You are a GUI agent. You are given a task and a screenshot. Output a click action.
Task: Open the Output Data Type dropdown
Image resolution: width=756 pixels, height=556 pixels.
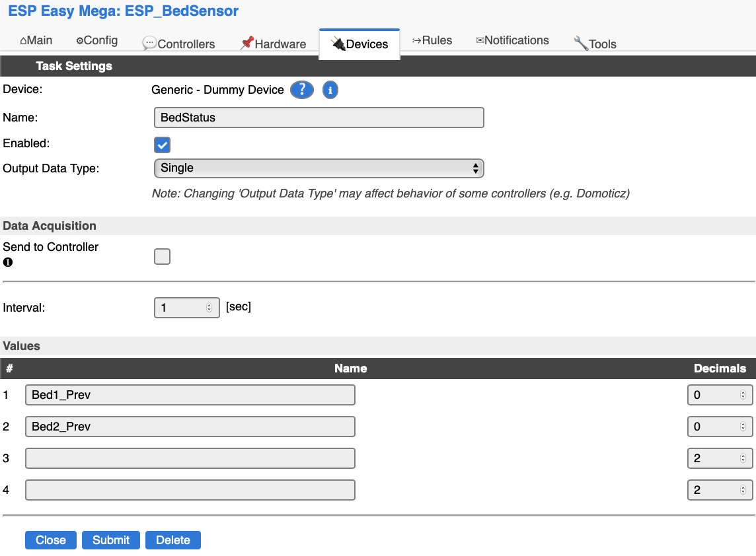click(319, 168)
